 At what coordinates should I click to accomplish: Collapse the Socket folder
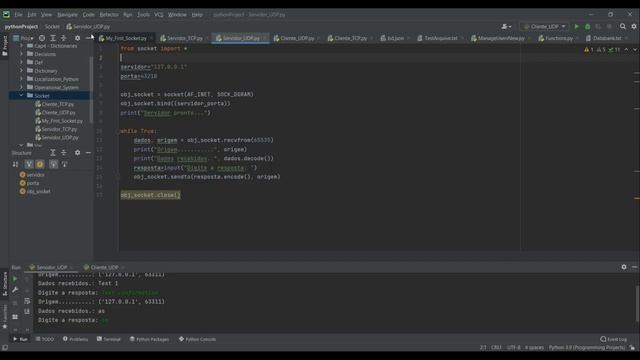[21, 96]
